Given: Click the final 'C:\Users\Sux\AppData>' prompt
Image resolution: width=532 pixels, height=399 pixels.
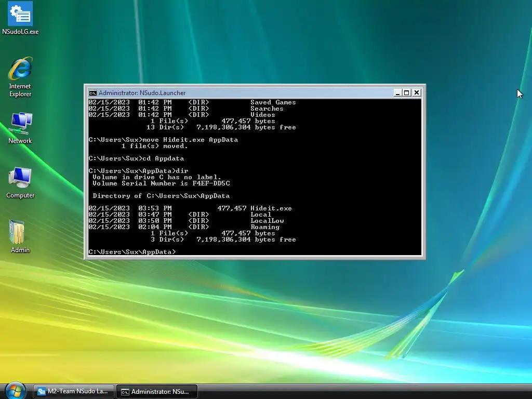Looking at the screenshot, I should tap(132, 252).
